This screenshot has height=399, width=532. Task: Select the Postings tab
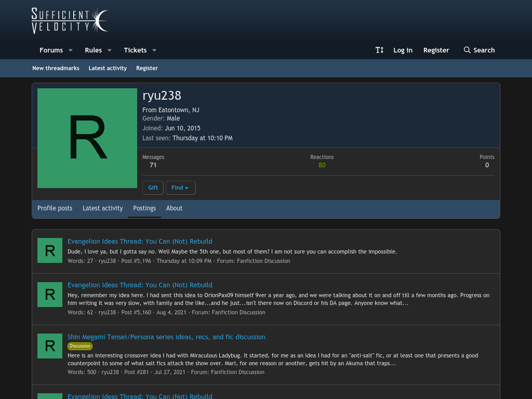point(144,208)
